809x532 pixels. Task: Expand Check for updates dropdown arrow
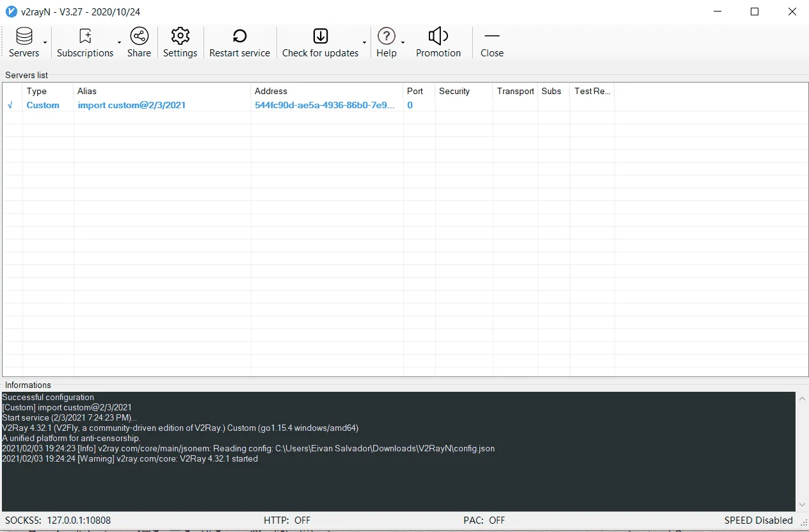(365, 43)
